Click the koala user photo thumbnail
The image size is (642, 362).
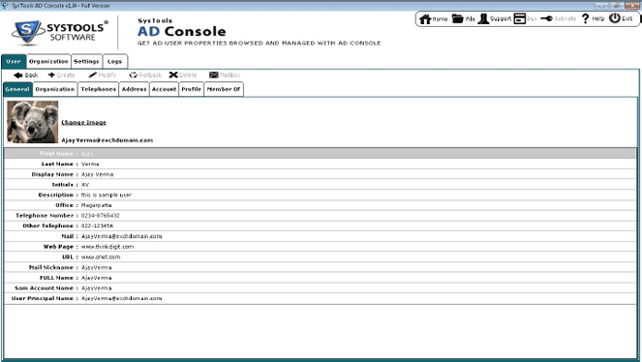[32, 122]
